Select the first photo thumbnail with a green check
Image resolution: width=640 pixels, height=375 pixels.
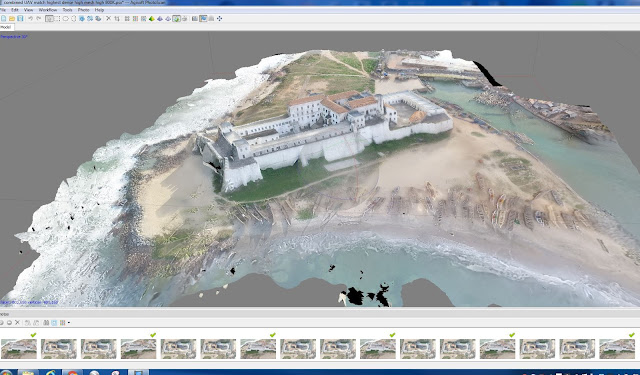coord(19,349)
